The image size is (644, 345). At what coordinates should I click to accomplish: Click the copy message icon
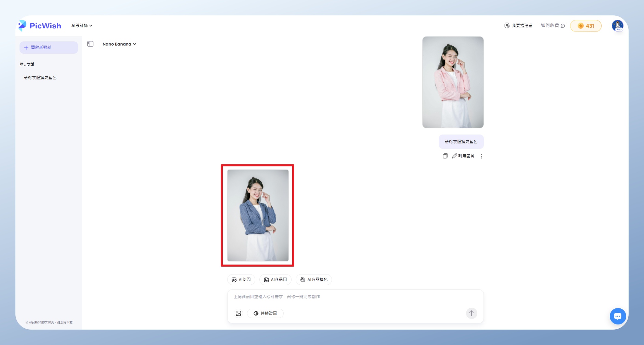click(x=445, y=156)
